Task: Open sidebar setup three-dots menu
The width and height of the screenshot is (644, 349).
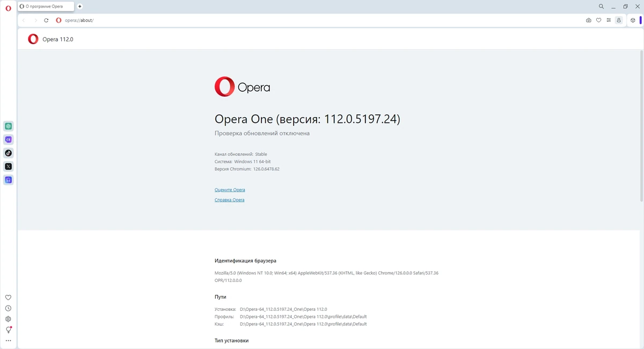Action: click(8, 340)
